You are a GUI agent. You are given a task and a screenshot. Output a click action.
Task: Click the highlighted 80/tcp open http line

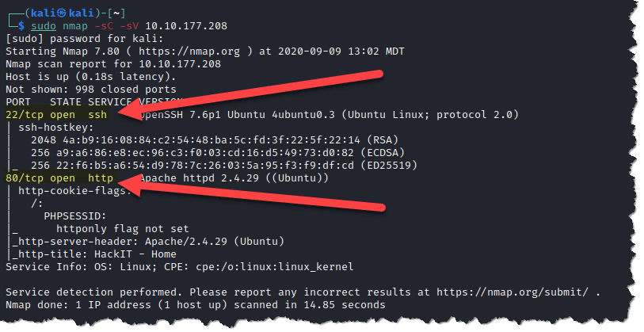[60, 178]
